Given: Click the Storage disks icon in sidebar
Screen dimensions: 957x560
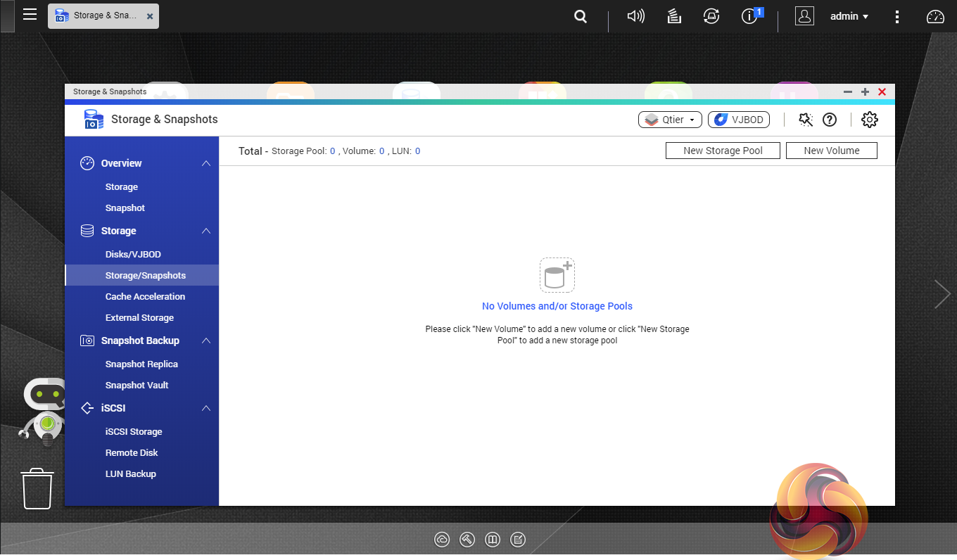Looking at the screenshot, I should click(87, 231).
